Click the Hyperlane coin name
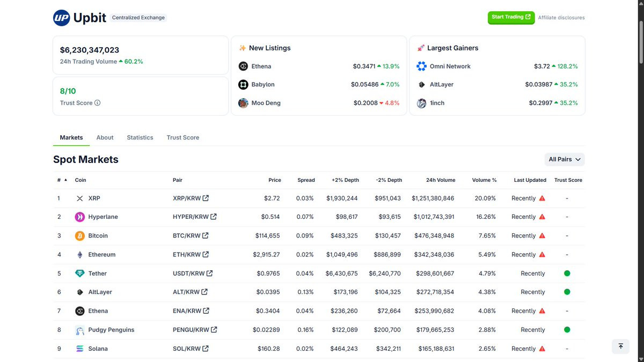The width and height of the screenshot is (644, 362). click(x=103, y=217)
